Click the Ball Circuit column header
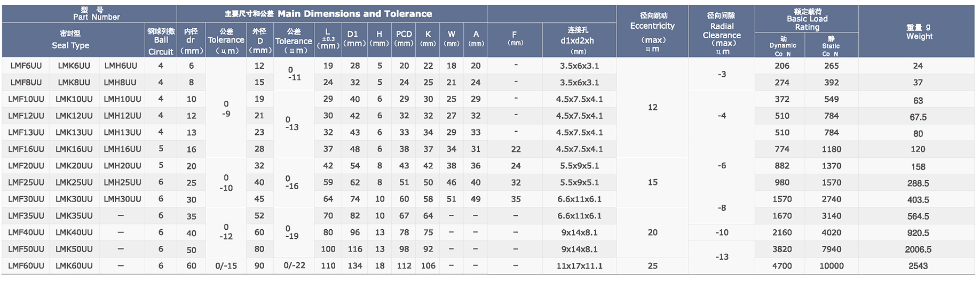Image resolution: width=980 pixels, height=282 pixels. click(161, 42)
